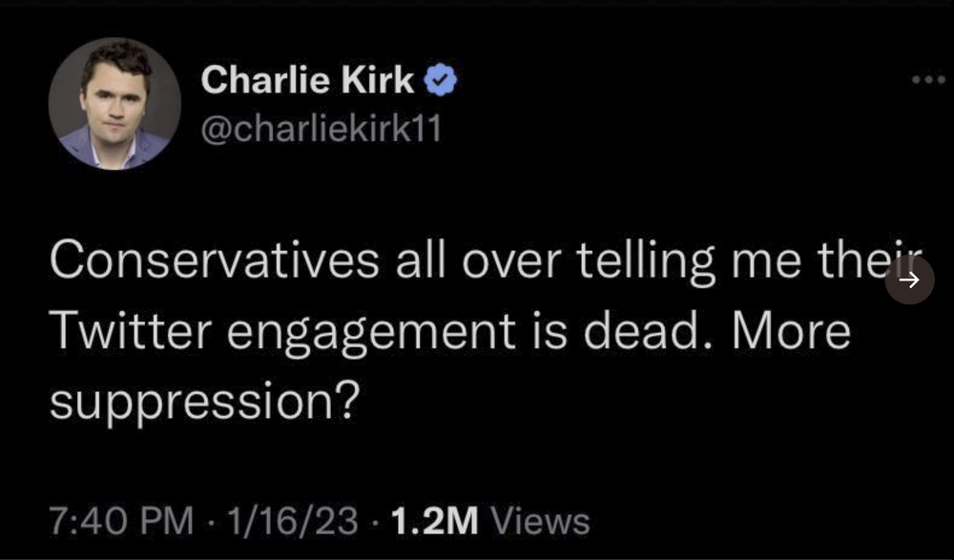Click the blue verified checkmark badge
Image resolution: width=954 pixels, height=560 pixels.
click(440, 84)
